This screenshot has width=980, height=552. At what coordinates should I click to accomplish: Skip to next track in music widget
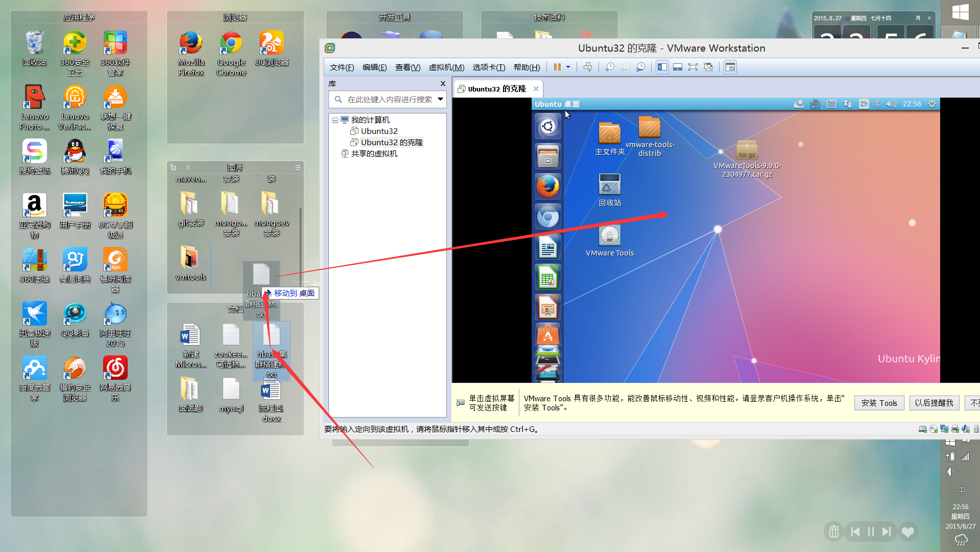click(887, 532)
